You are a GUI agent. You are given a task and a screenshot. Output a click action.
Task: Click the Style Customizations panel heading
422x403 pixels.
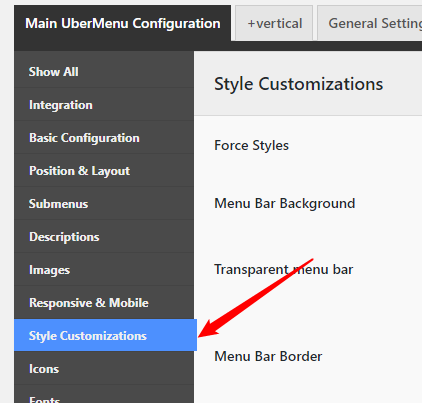point(298,84)
